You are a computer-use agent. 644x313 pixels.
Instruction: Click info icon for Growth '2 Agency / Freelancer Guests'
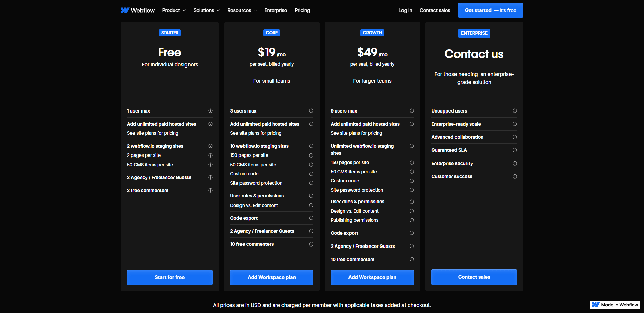click(412, 246)
